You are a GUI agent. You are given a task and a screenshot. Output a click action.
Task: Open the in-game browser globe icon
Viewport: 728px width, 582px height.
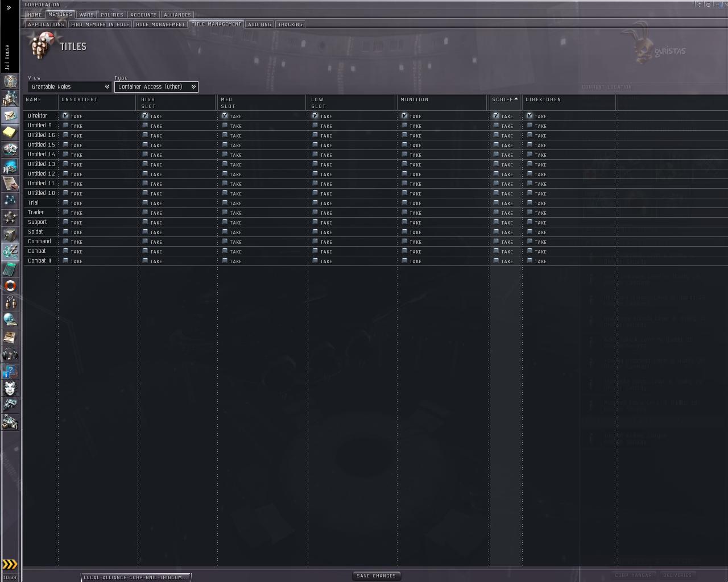pos(10,320)
